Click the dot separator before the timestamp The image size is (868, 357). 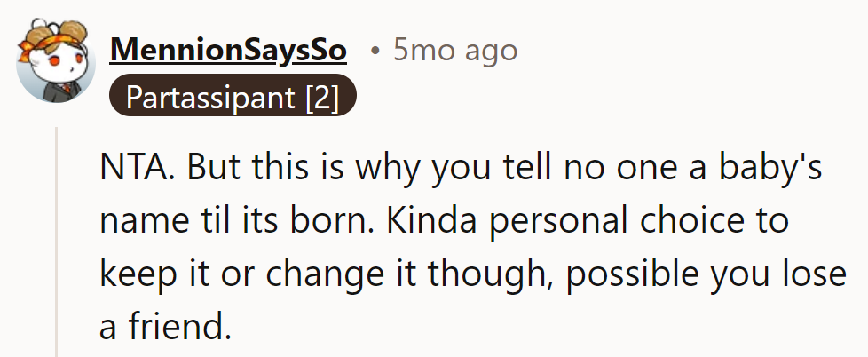pos(376,52)
